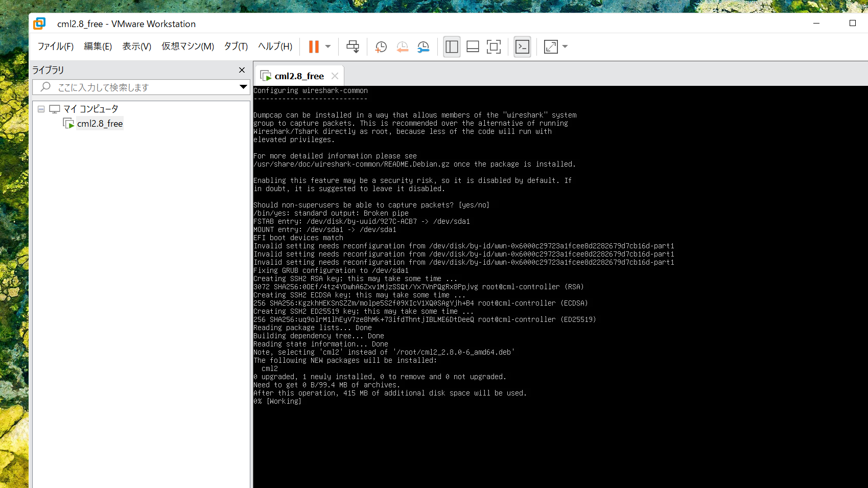This screenshot has width=868, height=488.
Task: Collapse the マイ コンピュータ tree node
Action: pos(41,109)
